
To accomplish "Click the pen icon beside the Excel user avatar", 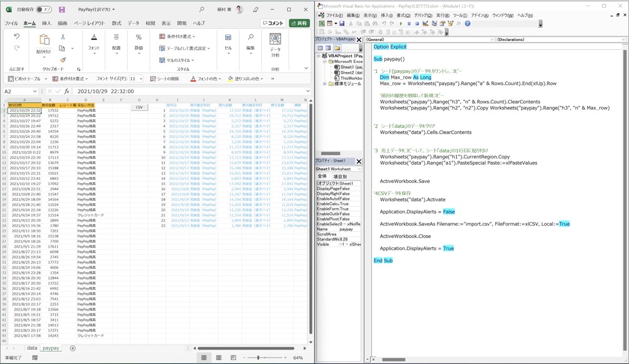I will pyautogui.click(x=256, y=9).
